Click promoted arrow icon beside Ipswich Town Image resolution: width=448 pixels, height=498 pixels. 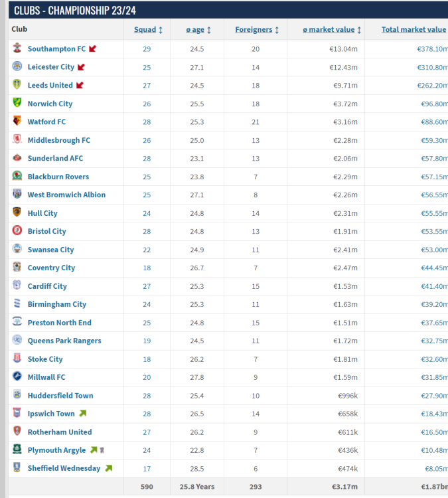click(82, 414)
